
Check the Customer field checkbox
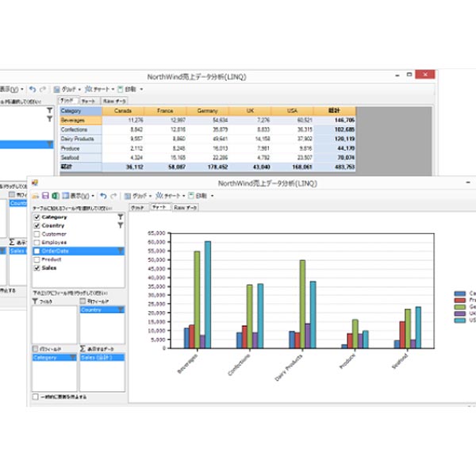[x=37, y=234]
